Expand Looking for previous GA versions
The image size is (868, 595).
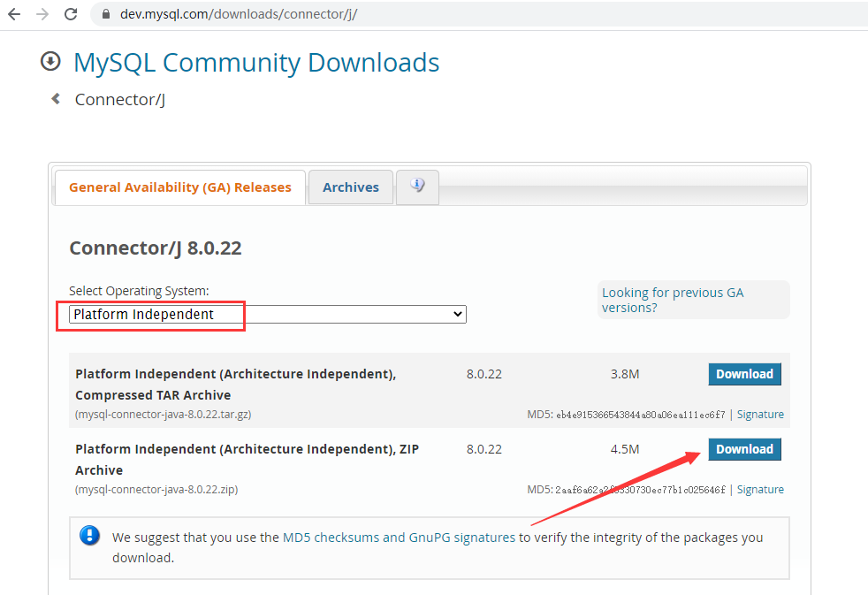click(x=672, y=300)
